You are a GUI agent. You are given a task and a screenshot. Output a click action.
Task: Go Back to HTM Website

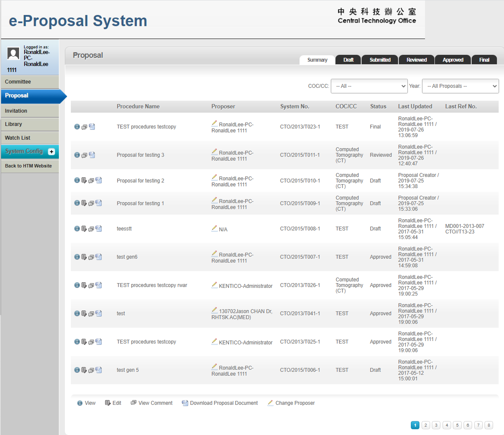pyautogui.click(x=30, y=166)
